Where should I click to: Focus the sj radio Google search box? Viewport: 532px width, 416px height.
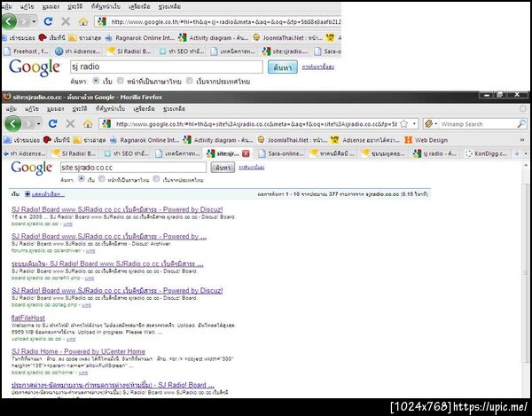(x=167, y=67)
